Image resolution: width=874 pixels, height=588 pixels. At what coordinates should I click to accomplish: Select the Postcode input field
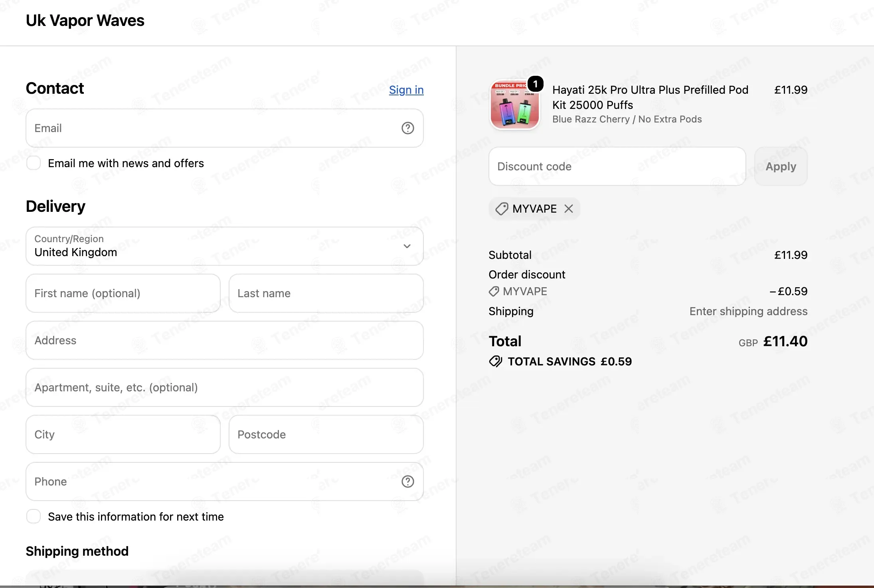tap(326, 434)
